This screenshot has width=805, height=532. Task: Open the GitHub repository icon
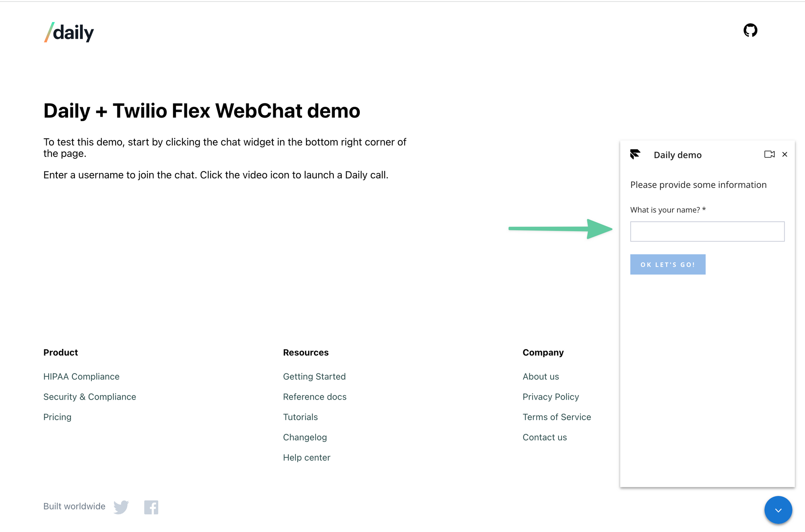coord(750,30)
